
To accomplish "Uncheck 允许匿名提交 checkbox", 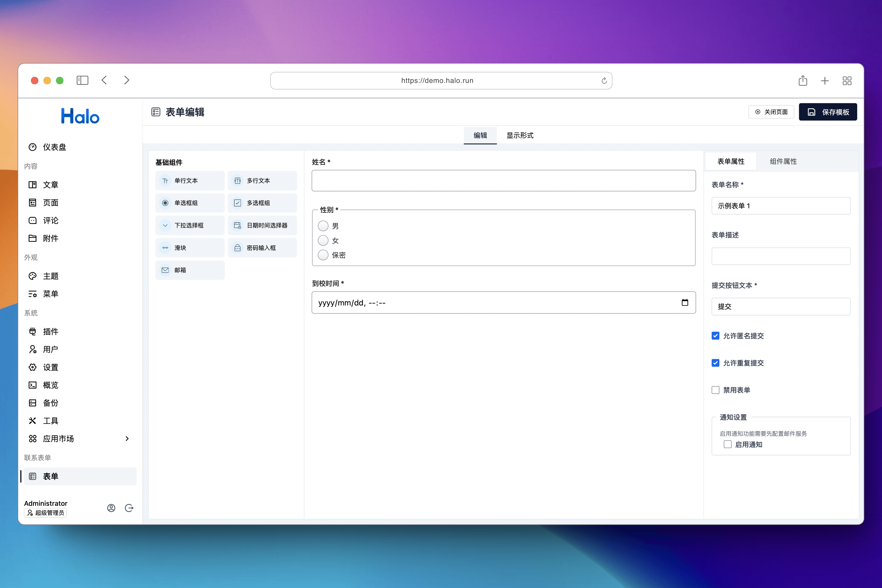I will click(715, 336).
